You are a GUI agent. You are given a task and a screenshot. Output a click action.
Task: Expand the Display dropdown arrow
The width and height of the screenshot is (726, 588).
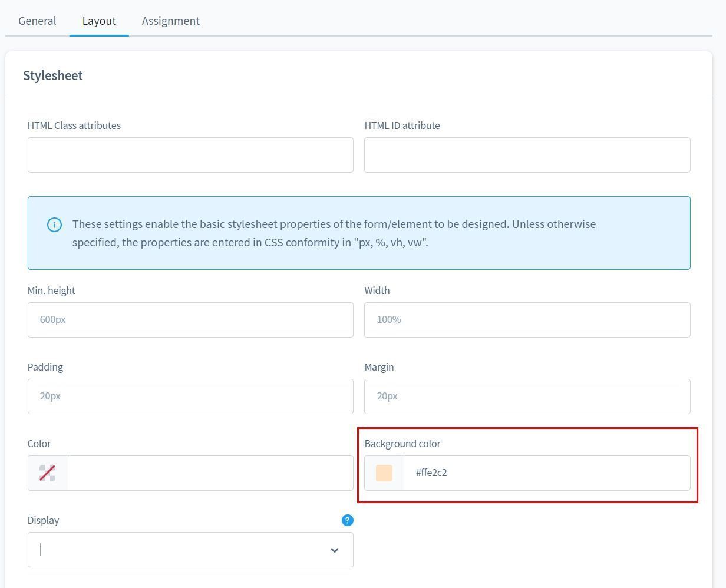(x=334, y=550)
